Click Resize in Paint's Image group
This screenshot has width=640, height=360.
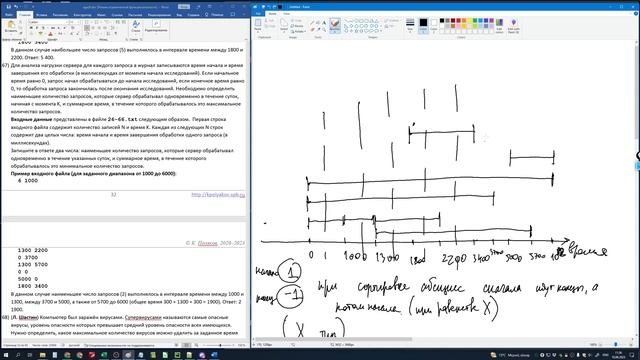point(297,26)
